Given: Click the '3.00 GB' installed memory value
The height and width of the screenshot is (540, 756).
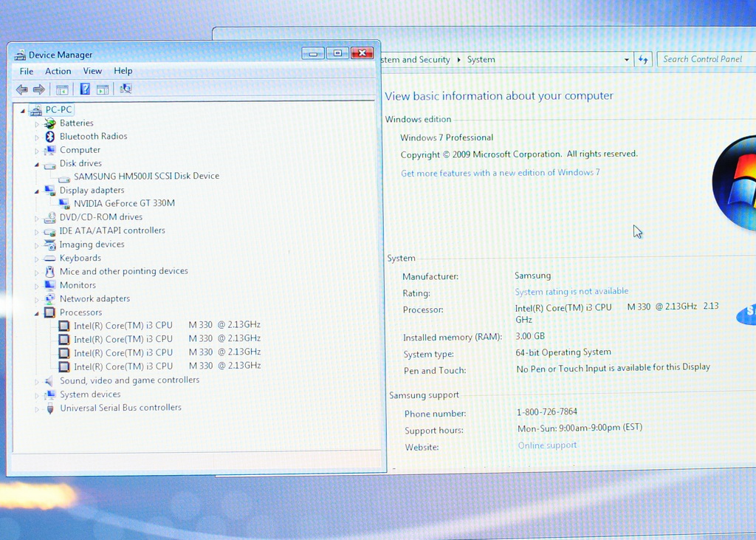Looking at the screenshot, I should coord(530,336).
